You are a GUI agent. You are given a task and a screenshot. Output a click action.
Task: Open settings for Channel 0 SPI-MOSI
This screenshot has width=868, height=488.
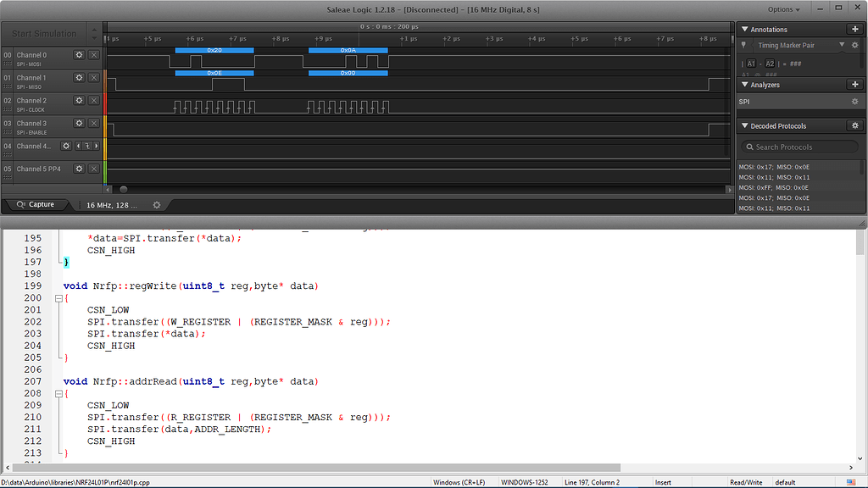81,54
